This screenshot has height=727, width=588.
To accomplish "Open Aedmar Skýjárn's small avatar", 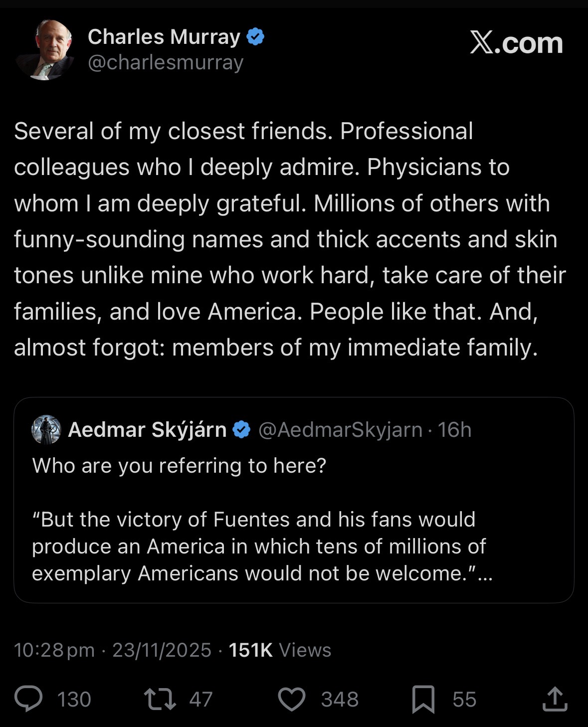I will click(46, 429).
